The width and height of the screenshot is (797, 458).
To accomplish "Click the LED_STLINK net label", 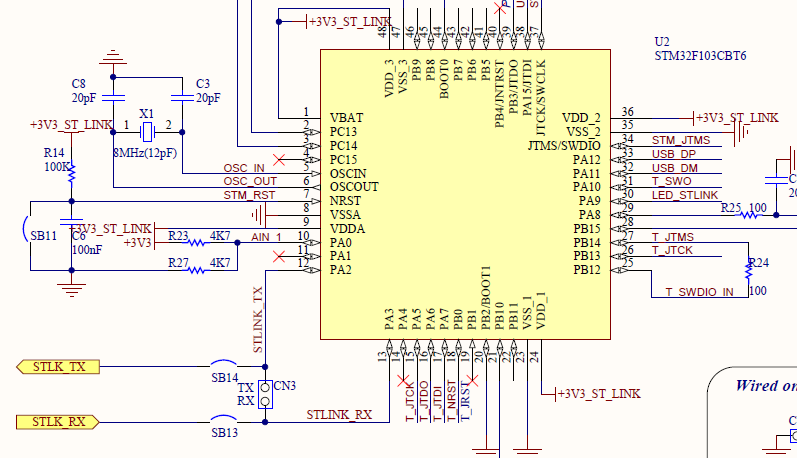I will [685, 195].
